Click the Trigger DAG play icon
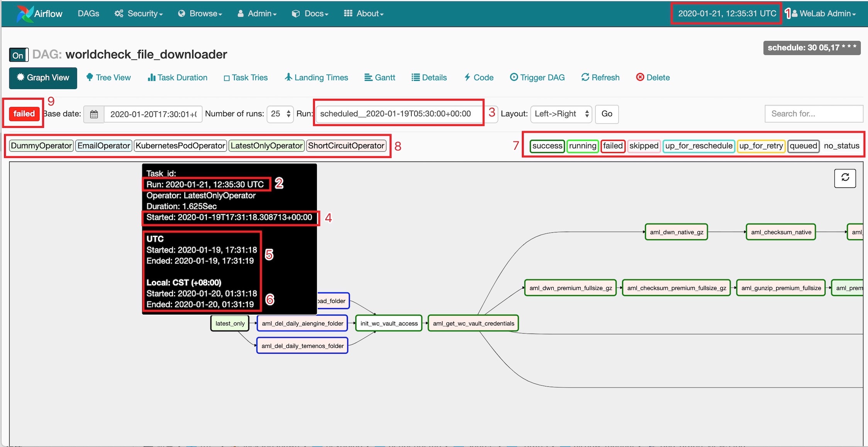 (514, 77)
